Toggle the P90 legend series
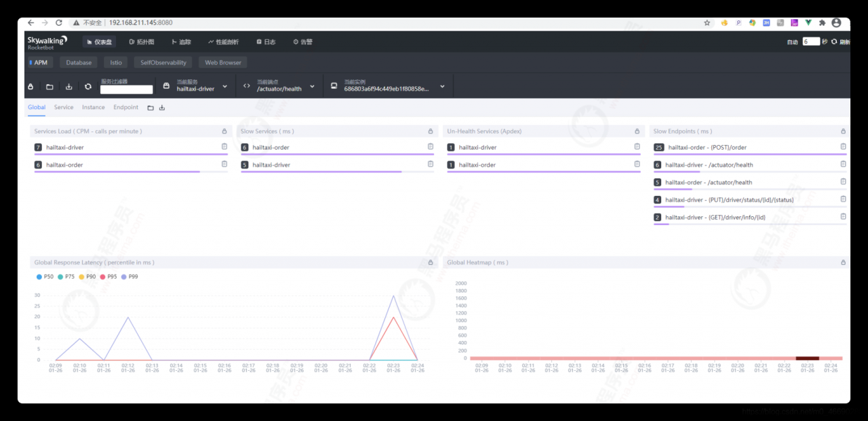The width and height of the screenshot is (868, 421). (x=87, y=277)
